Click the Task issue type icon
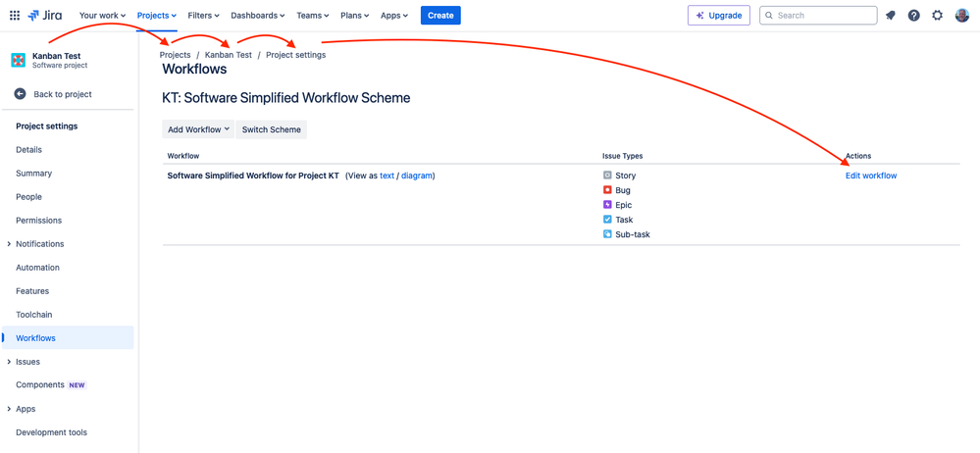The image size is (980, 453). [x=607, y=220]
